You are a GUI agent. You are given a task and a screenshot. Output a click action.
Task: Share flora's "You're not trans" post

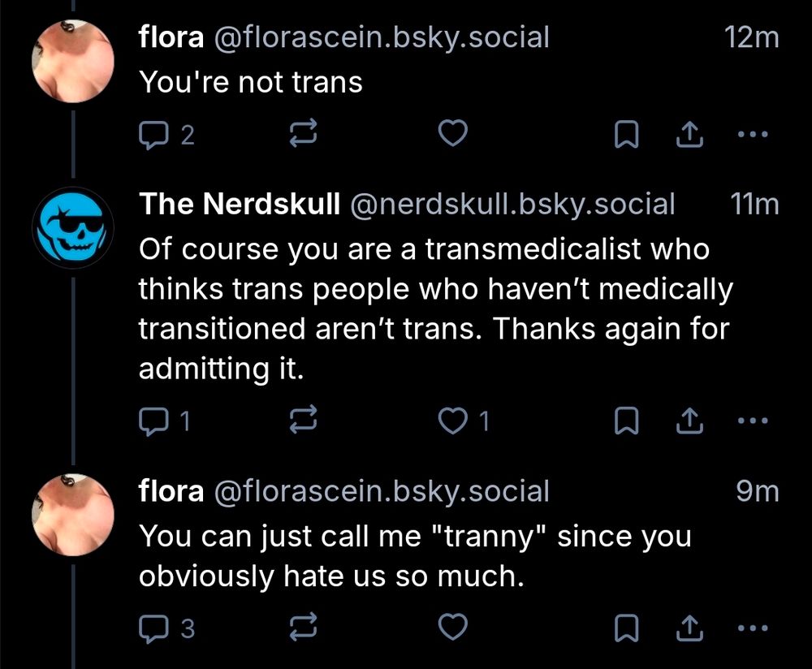[686, 136]
